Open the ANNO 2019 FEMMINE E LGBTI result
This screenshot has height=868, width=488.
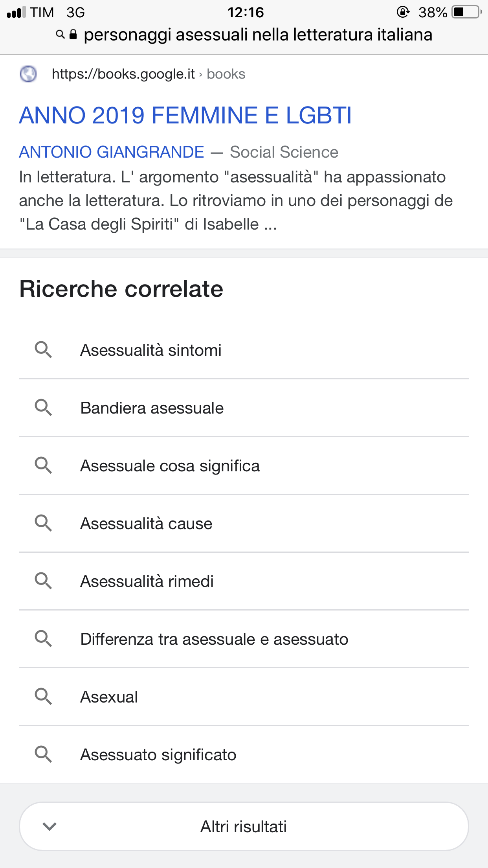[185, 115]
